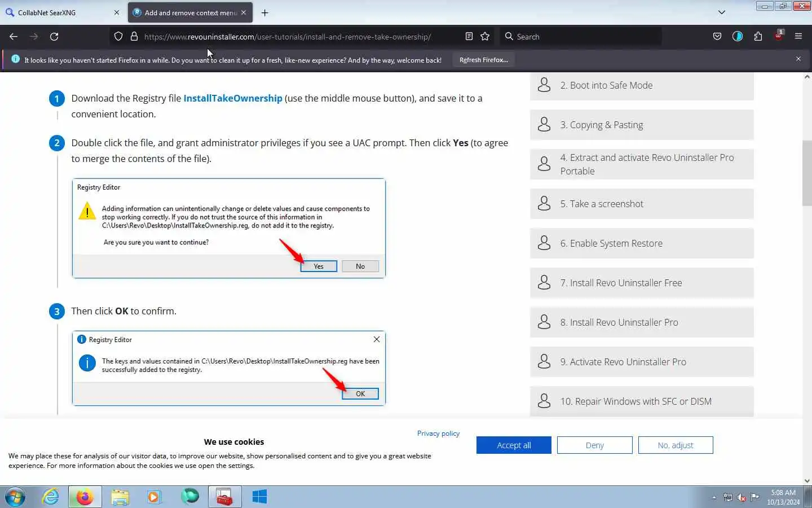Toggle Reader View icon in address bar
This screenshot has width=812, height=508.
point(469,37)
